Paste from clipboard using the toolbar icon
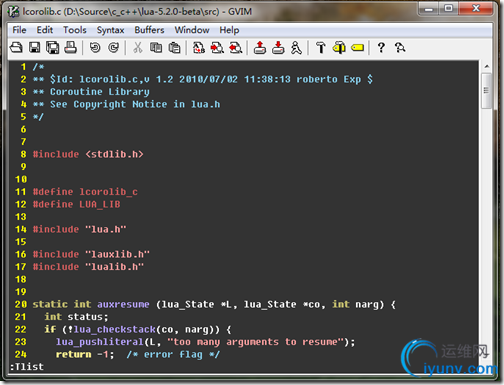This screenshot has height=385, width=504. click(x=174, y=48)
